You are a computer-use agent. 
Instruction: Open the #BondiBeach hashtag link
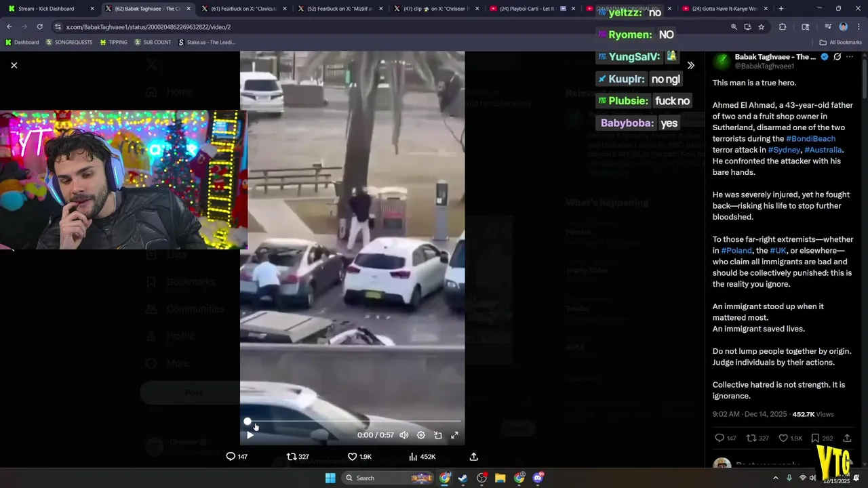click(810, 139)
